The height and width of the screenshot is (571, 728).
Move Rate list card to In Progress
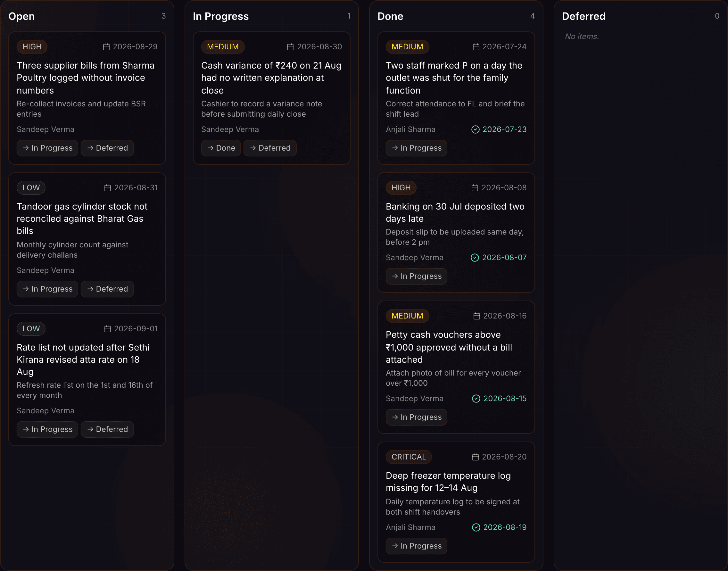click(x=47, y=430)
